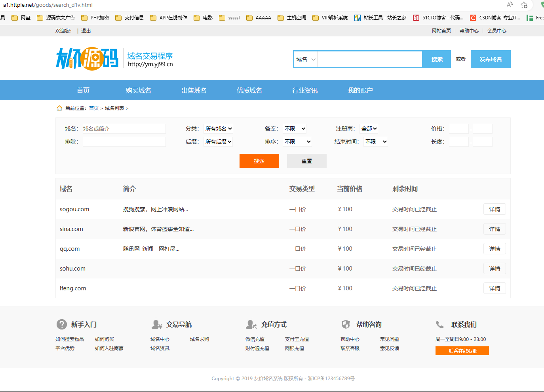Click the 交易导航 person icon
544x392 pixels.
tap(157, 324)
